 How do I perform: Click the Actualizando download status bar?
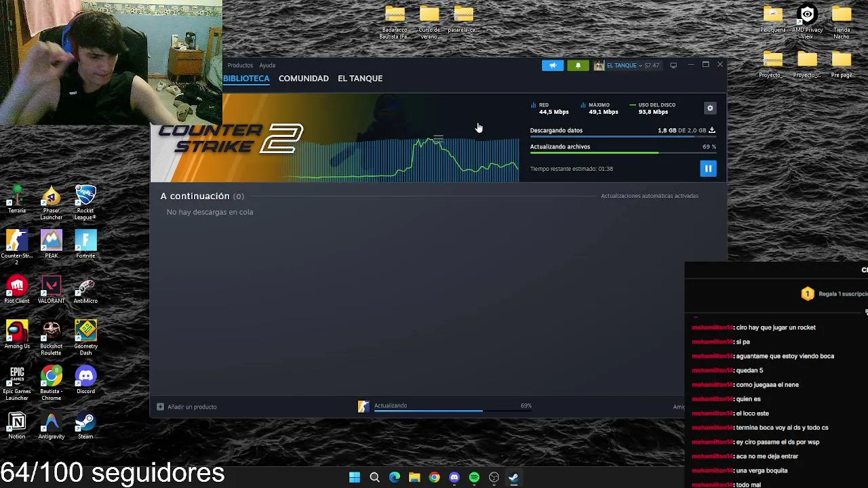point(444,407)
